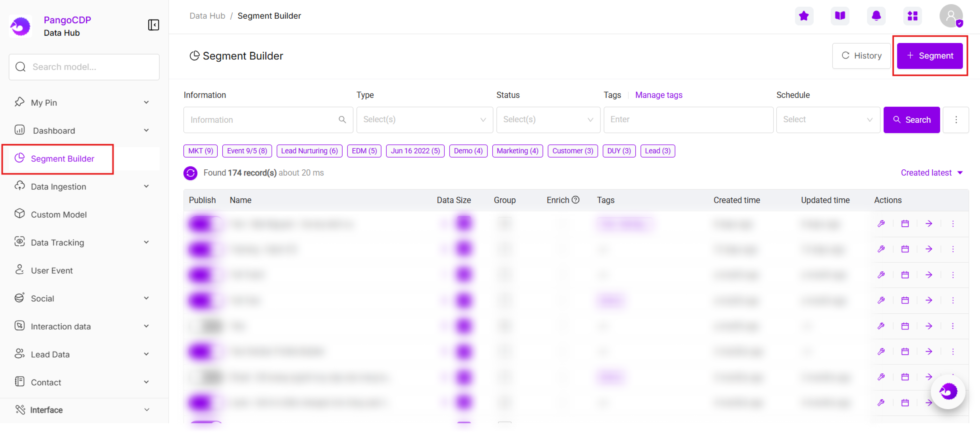Click the + Segment button
This screenshot has width=980, height=433.
[x=929, y=56]
